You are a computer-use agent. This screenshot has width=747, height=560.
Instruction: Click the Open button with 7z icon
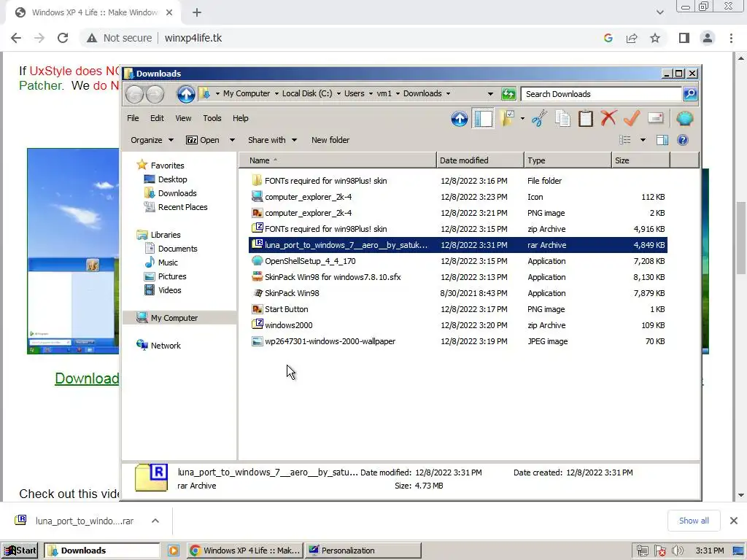pyautogui.click(x=203, y=140)
